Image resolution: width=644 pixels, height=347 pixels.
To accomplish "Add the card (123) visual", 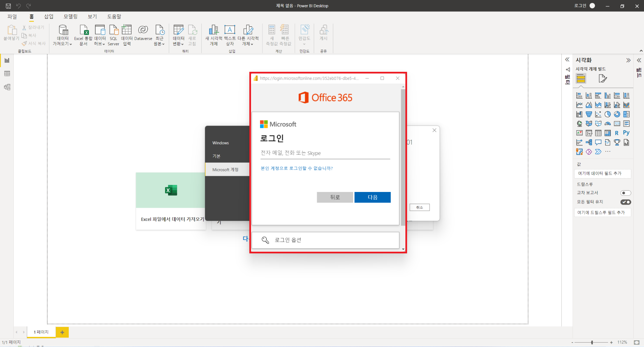I will [617, 124].
